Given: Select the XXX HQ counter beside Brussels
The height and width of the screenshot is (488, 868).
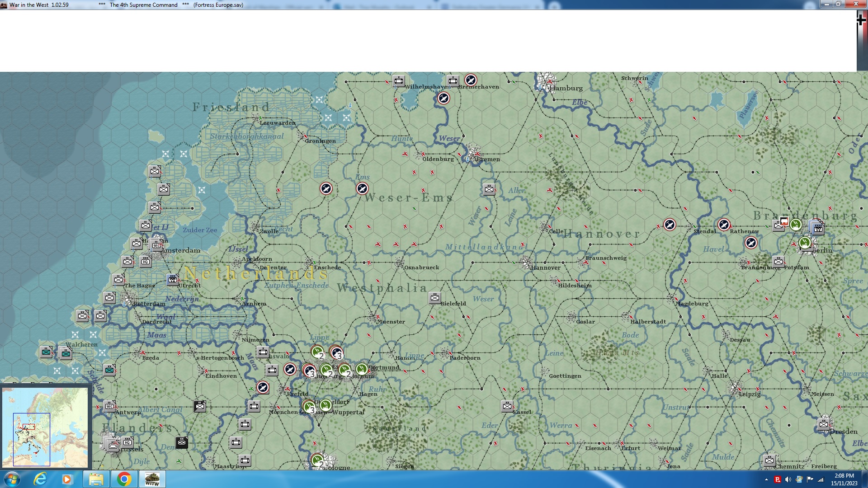Looking at the screenshot, I should point(127,441).
